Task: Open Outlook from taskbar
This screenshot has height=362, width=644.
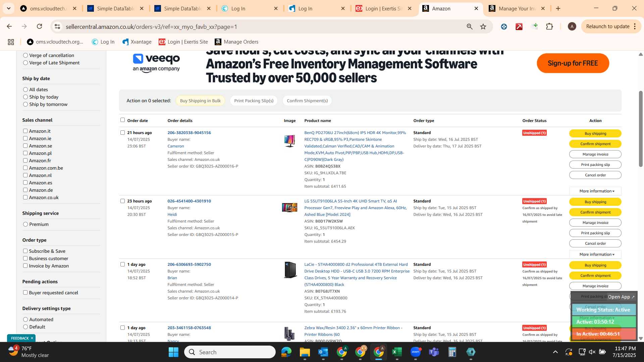Action: [x=323, y=352]
